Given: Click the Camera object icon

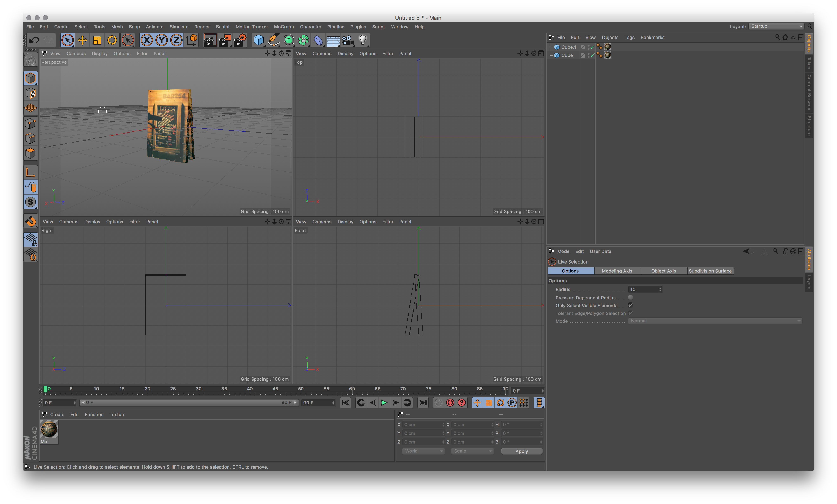Looking at the screenshot, I should point(348,40).
